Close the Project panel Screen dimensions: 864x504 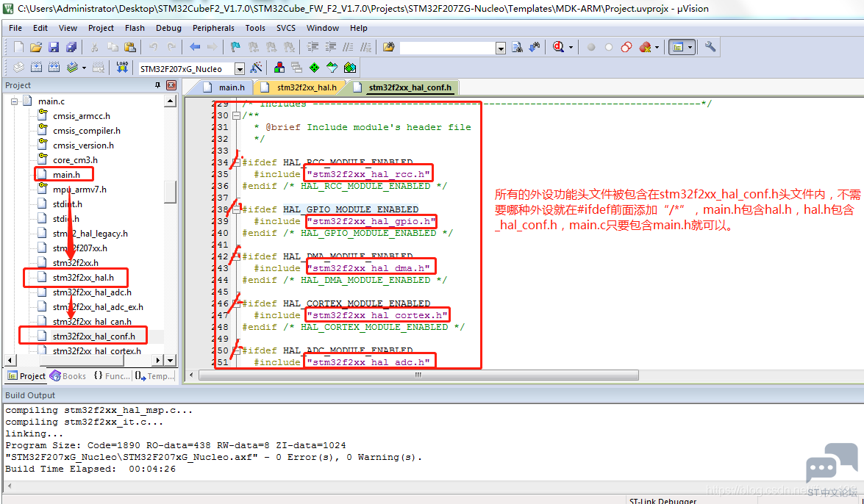click(x=171, y=84)
